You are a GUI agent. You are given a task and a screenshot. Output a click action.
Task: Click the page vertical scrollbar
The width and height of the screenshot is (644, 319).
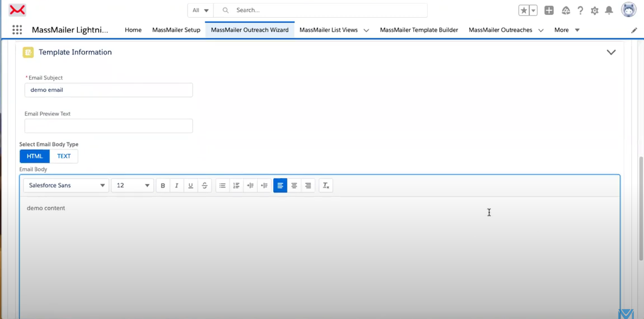[x=641, y=208]
